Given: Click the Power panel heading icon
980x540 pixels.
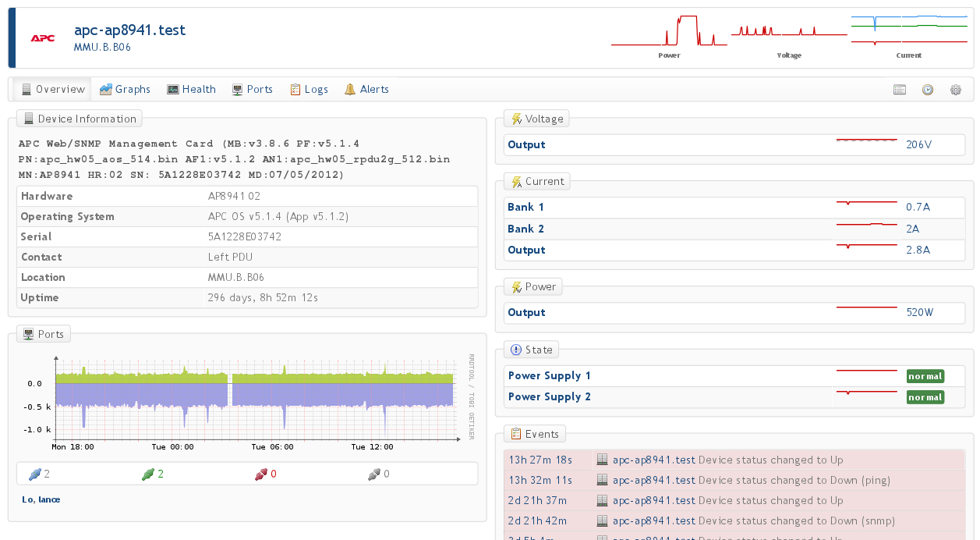Looking at the screenshot, I should tap(516, 287).
